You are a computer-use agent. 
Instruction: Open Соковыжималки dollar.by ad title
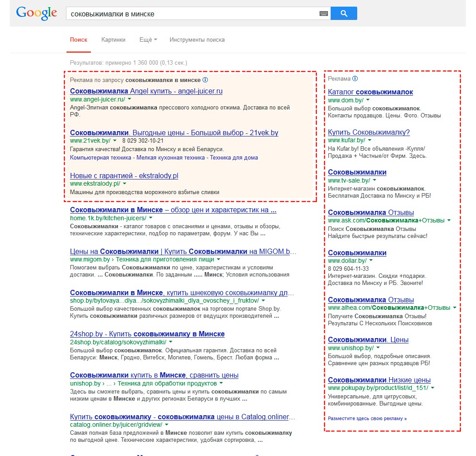click(357, 253)
